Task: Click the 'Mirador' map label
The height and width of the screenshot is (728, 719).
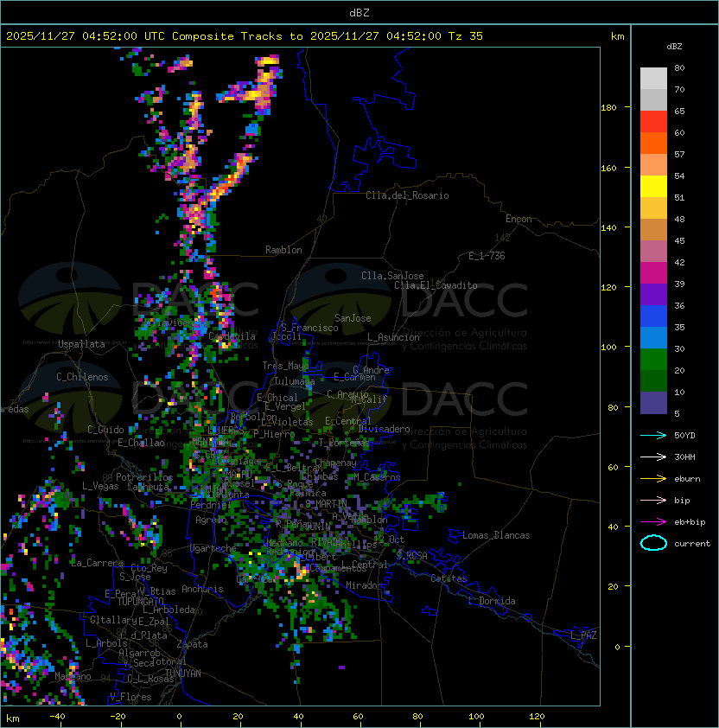Action: [x=364, y=586]
